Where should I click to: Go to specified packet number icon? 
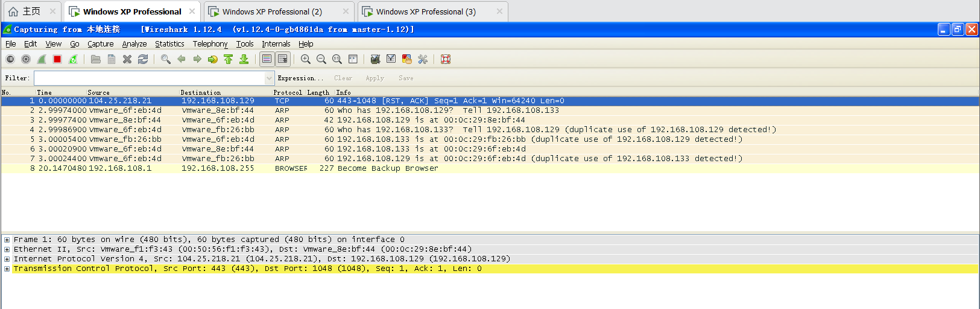pyautogui.click(x=213, y=59)
